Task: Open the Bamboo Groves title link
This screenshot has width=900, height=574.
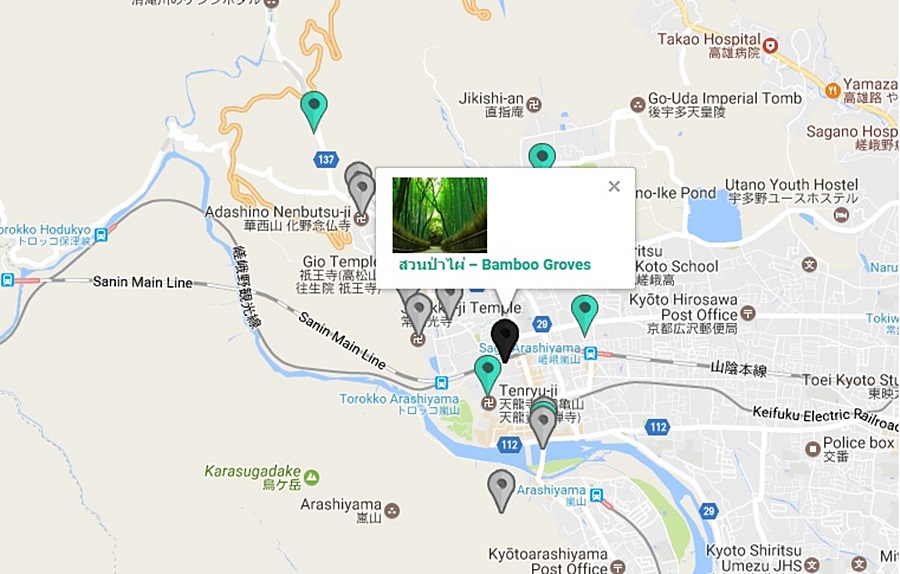Action: (x=495, y=265)
